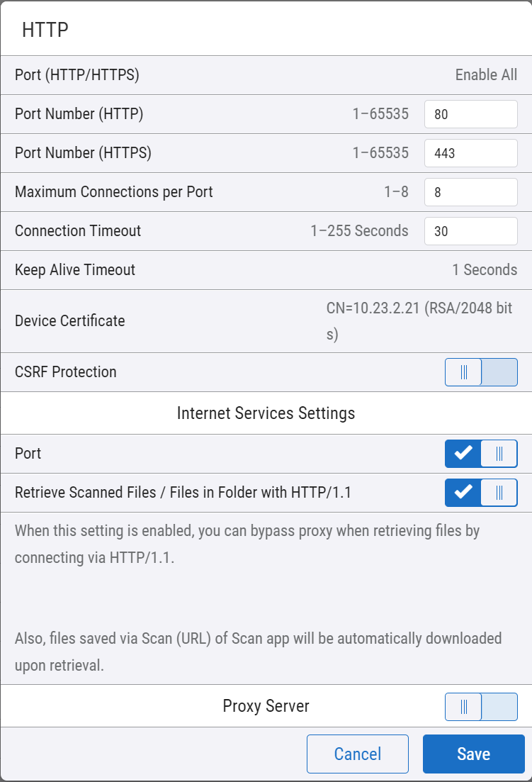Disable the Internet Services Port toggle
This screenshot has width=532, height=782.
click(x=481, y=454)
